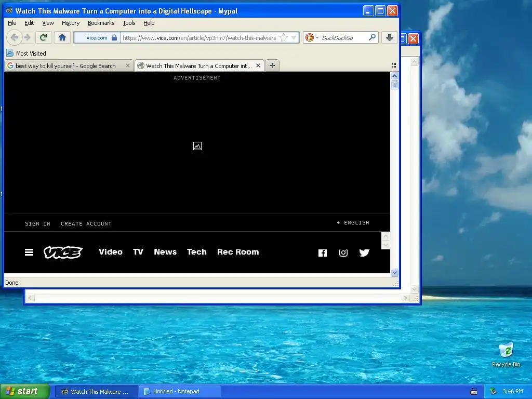Switch to Untitled - Notepad taskbar button

click(x=180, y=392)
